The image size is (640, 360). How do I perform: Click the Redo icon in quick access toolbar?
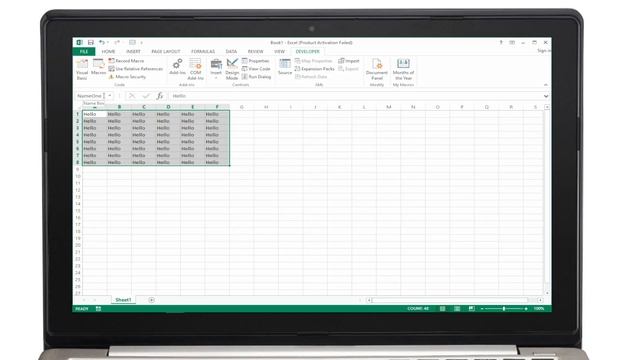117,42
